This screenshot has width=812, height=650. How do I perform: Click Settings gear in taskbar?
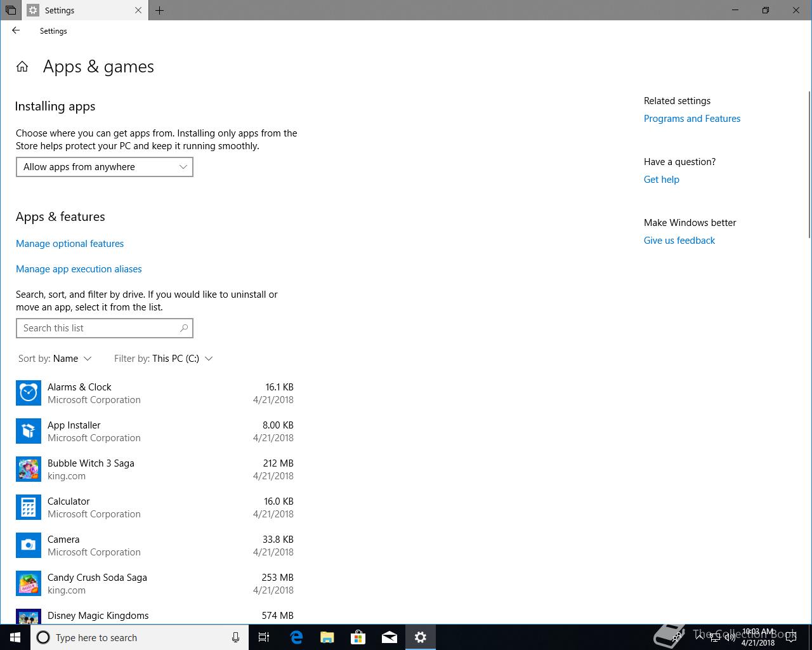click(421, 637)
